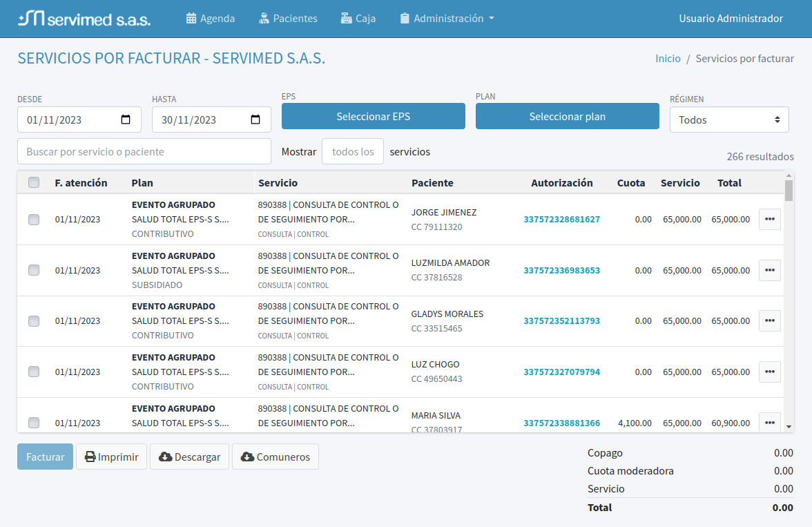This screenshot has width=812, height=527.
Task: Click the Caja cash register icon
Action: point(346,19)
